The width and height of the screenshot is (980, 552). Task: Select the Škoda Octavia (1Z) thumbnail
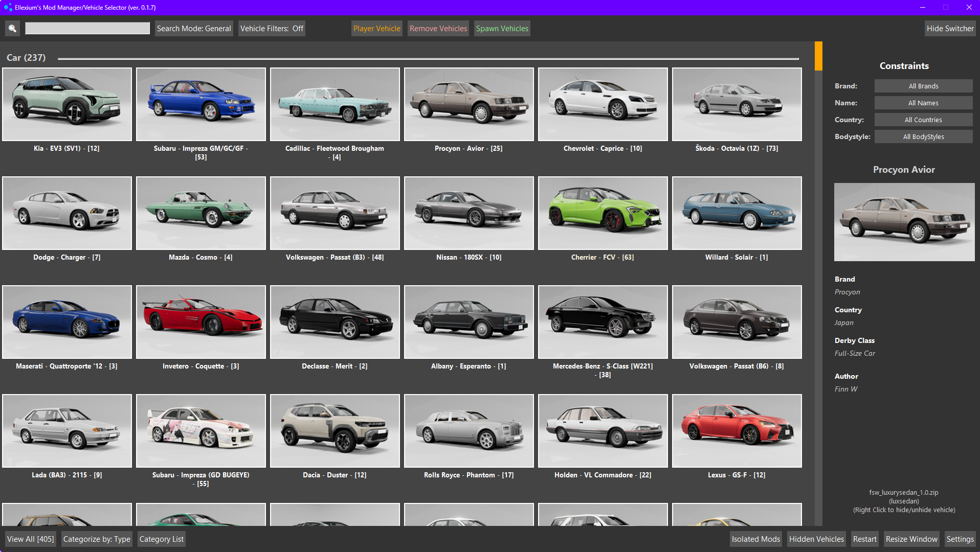(x=737, y=104)
